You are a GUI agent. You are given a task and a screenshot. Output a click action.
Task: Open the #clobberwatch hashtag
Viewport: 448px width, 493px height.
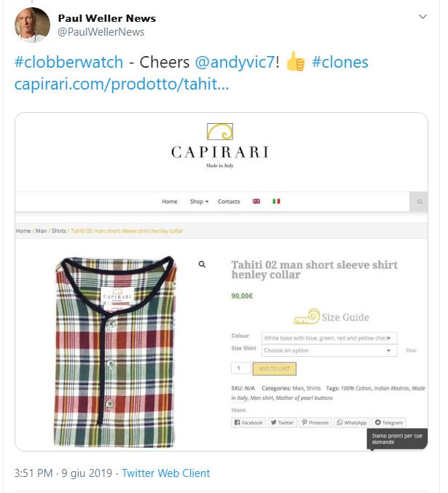(68, 62)
